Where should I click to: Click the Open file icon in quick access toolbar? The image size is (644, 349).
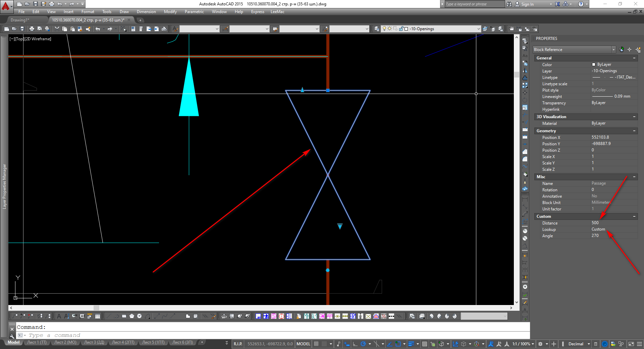tap(27, 4)
